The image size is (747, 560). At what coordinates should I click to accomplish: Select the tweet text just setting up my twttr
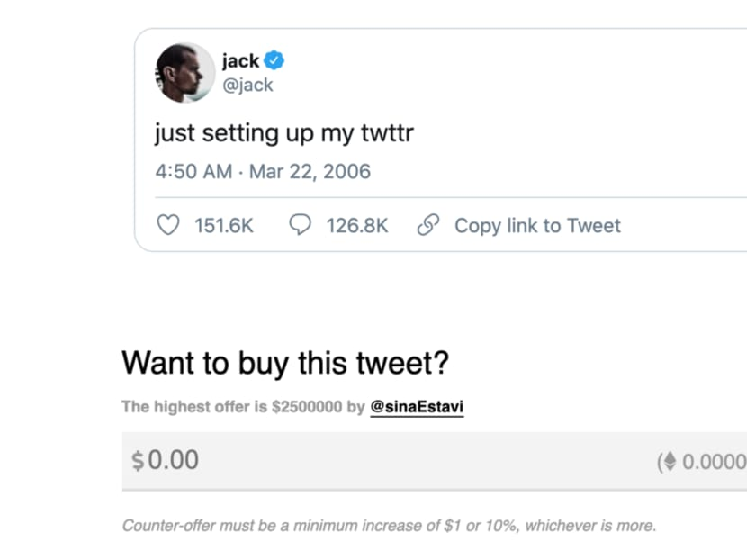coord(283,132)
